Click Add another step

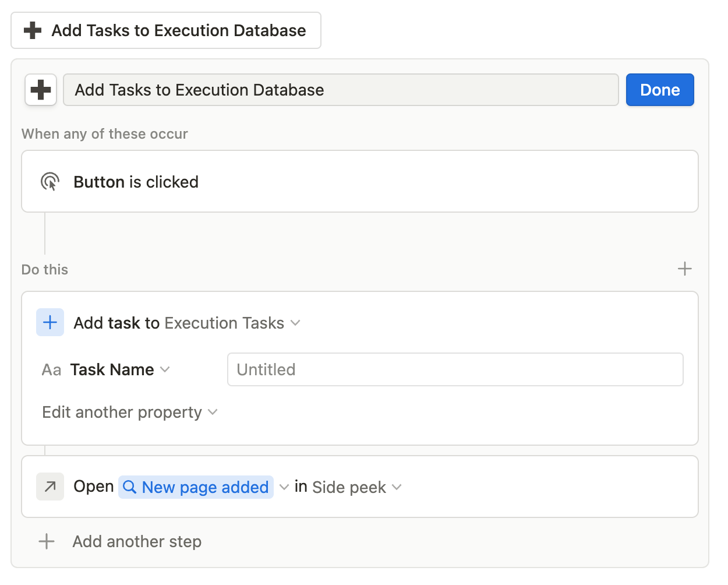(137, 541)
